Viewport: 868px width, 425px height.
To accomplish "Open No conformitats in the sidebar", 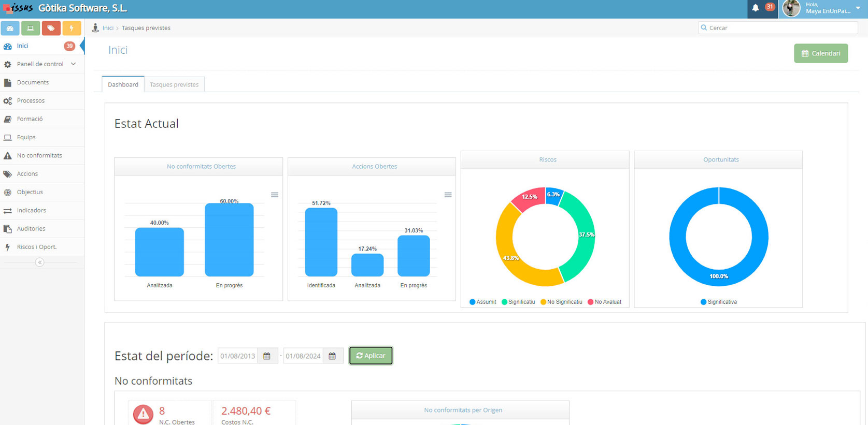I will tap(41, 155).
